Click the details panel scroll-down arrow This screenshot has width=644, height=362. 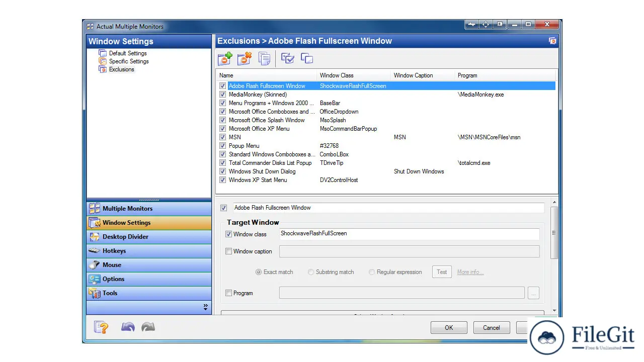click(x=554, y=311)
